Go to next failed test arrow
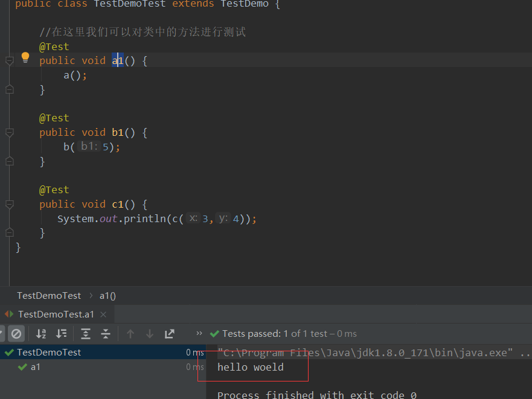The width and height of the screenshot is (532, 399). pyautogui.click(x=150, y=334)
